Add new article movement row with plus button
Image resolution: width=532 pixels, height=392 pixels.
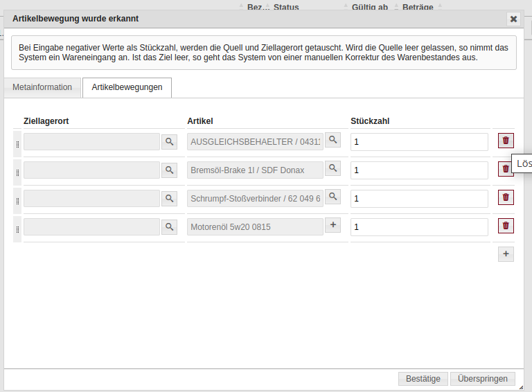[506, 254]
